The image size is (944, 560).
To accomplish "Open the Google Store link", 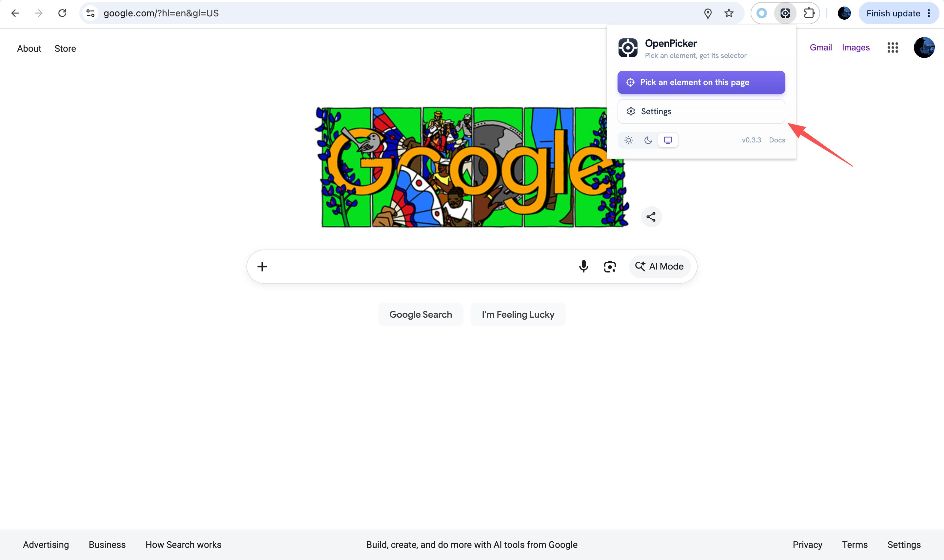I will [65, 49].
